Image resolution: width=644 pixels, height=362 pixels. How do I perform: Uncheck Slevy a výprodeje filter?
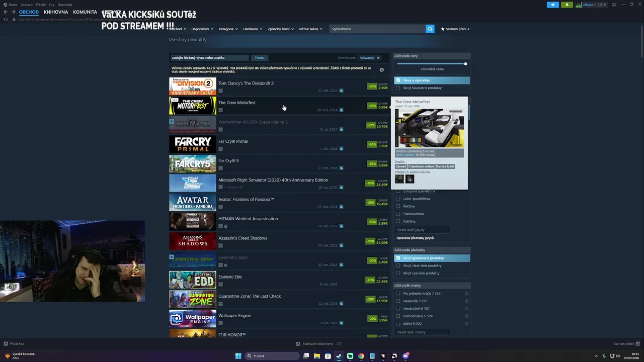click(398, 80)
